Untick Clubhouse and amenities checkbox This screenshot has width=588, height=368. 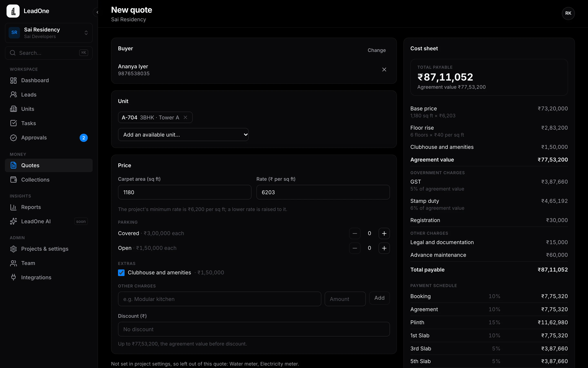121,273
